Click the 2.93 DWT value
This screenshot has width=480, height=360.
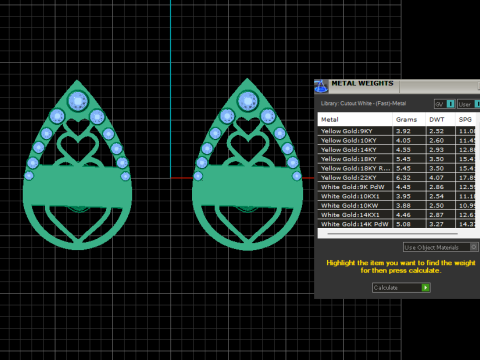pos(436,150)
